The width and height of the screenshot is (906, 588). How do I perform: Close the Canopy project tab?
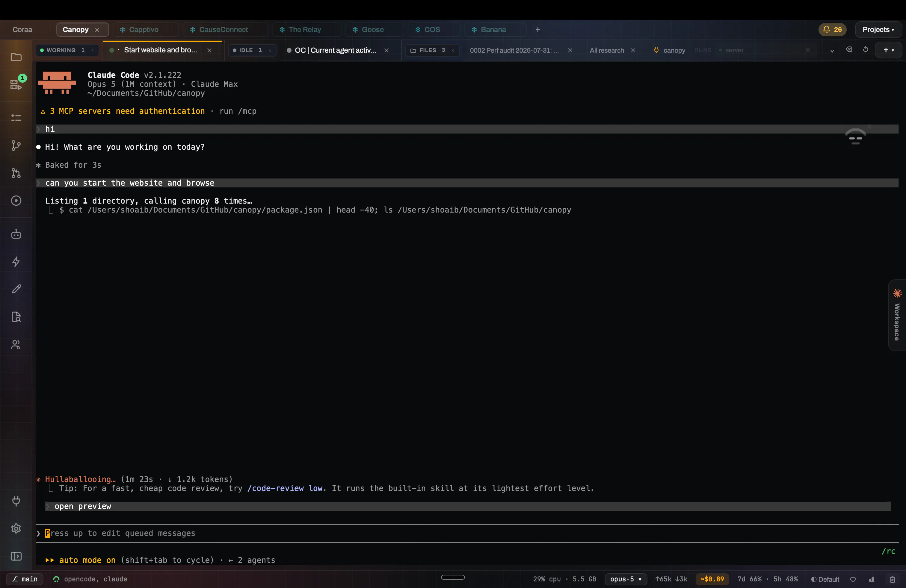pos(97,30)
